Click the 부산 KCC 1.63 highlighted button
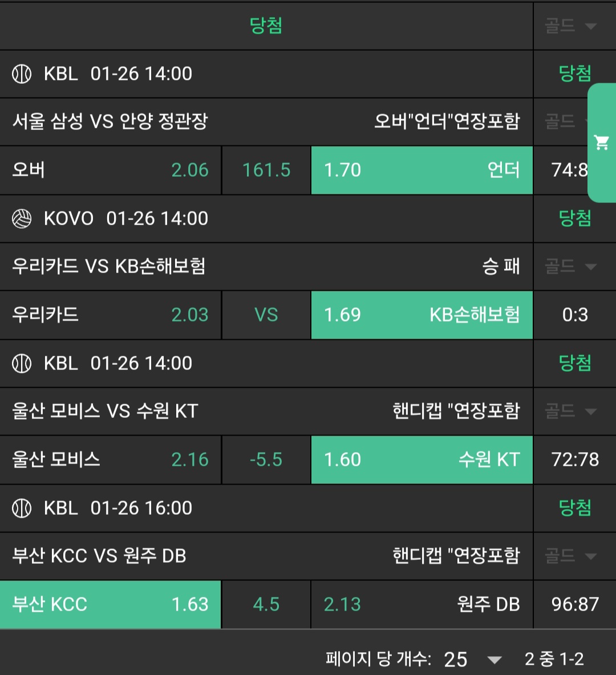Image resolution: width=616 pixels, height=675 pixels. click(x=110, y=604)
